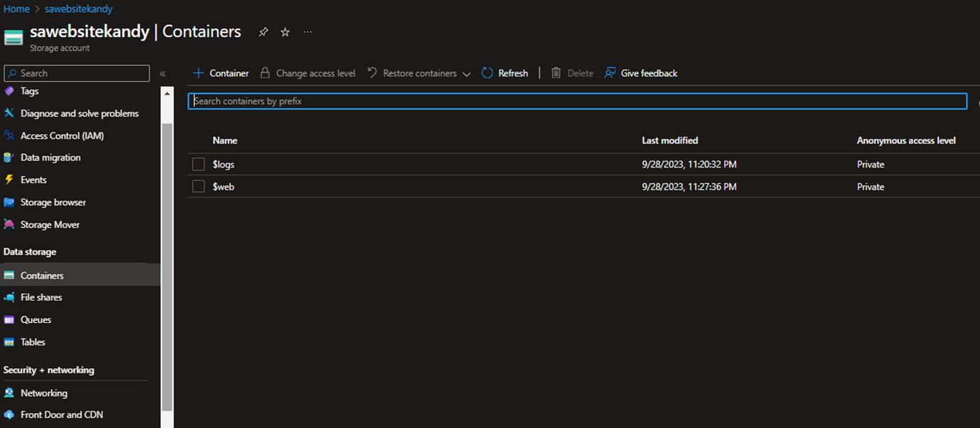The width and height of the screenshot is (980, 428).
Task: Sort by Name column header
Action: point(225,141)
